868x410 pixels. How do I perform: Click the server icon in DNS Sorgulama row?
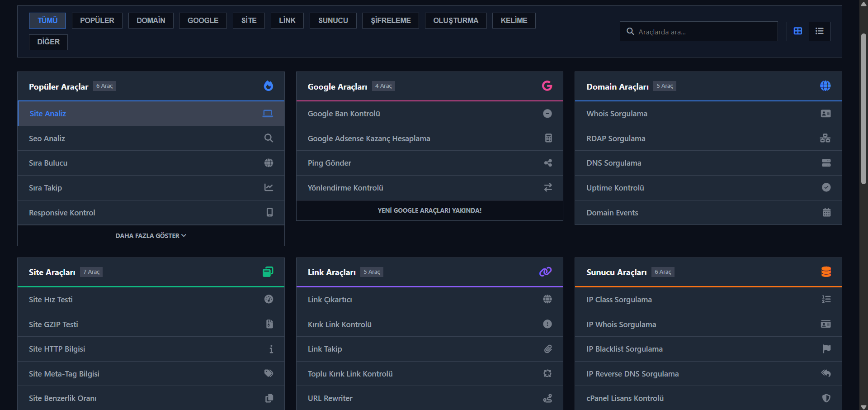click(x=826, y=163)
